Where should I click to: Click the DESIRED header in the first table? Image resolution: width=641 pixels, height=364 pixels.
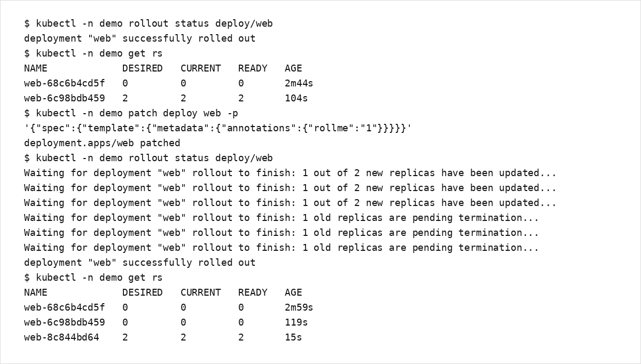(x=142, y=68)
